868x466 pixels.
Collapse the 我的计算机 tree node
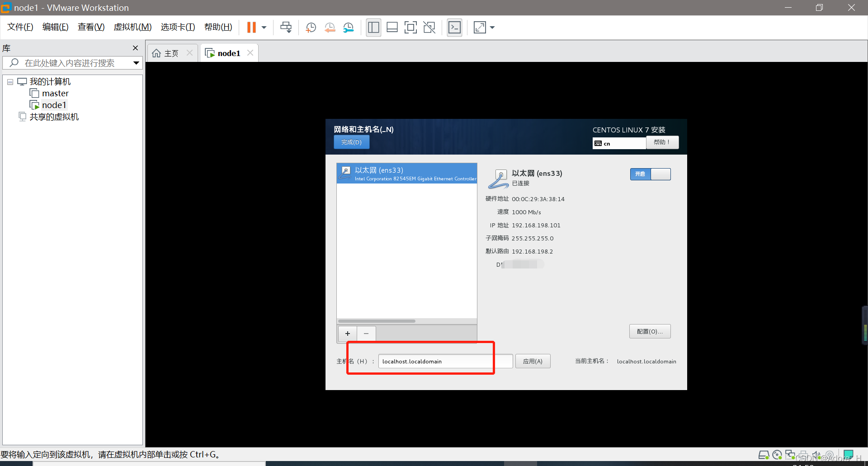point(10,82)
